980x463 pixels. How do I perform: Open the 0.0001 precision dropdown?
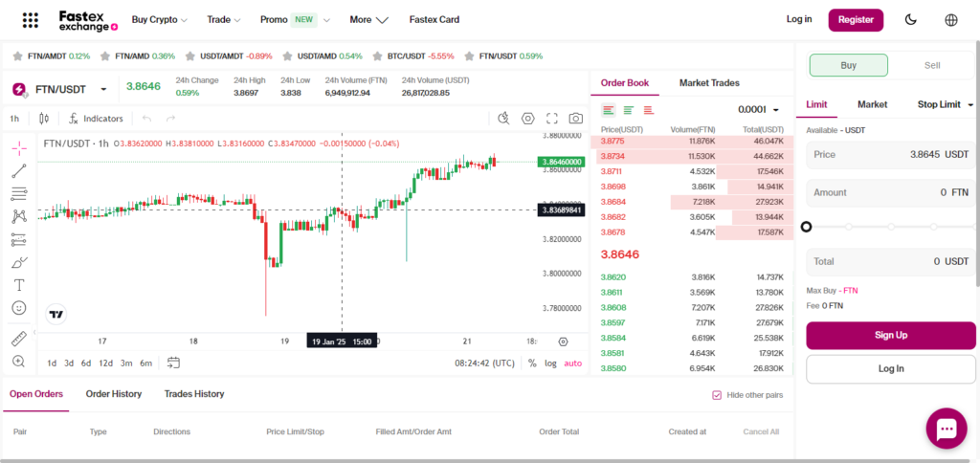pos(758,110)
